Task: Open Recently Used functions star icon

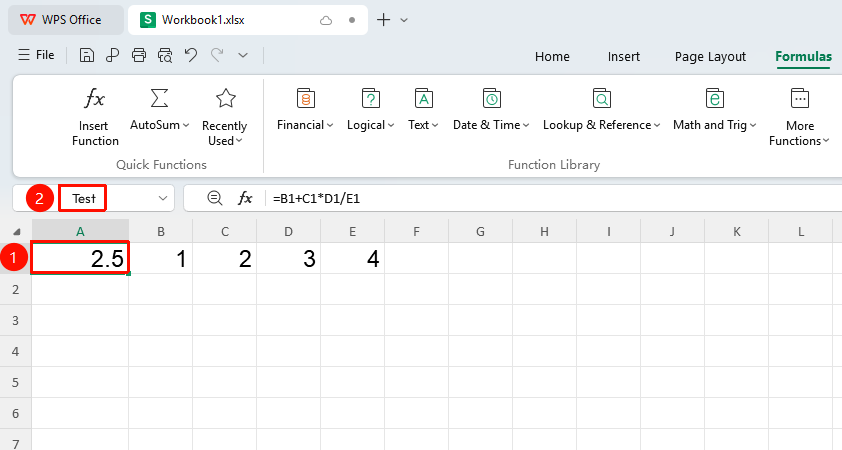Action: (226, 99)
